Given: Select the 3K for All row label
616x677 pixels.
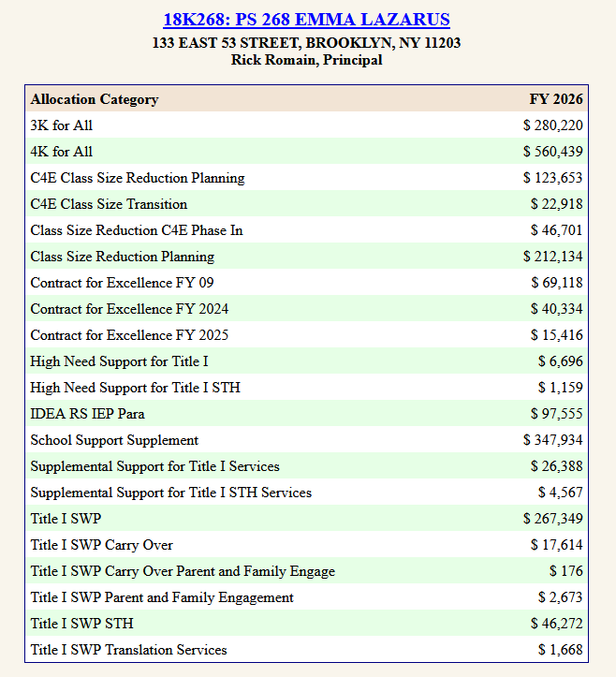Looking at the screenshot, I should (x=62, y=125).
